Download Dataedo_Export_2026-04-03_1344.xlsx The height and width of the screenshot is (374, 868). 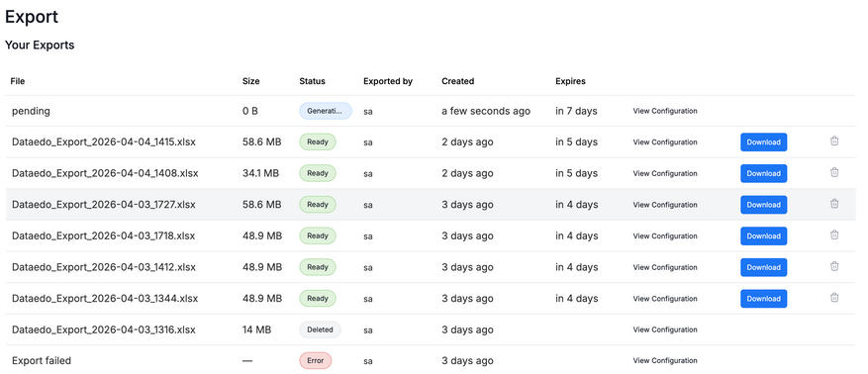(763, 298)
